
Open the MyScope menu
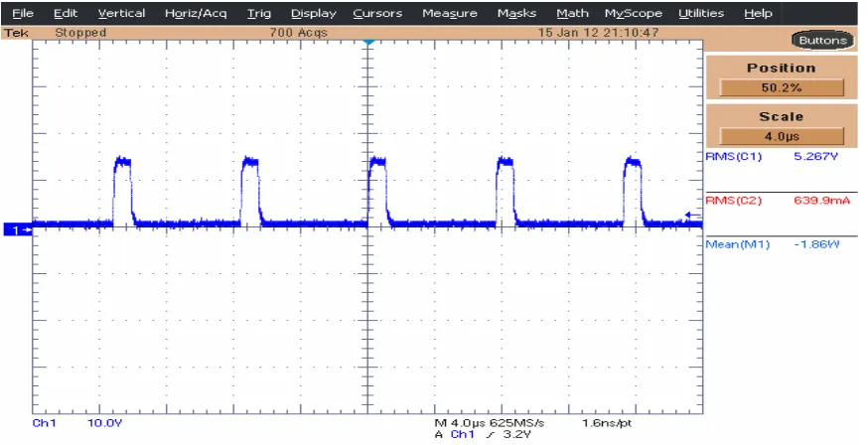tap(633, 13)
